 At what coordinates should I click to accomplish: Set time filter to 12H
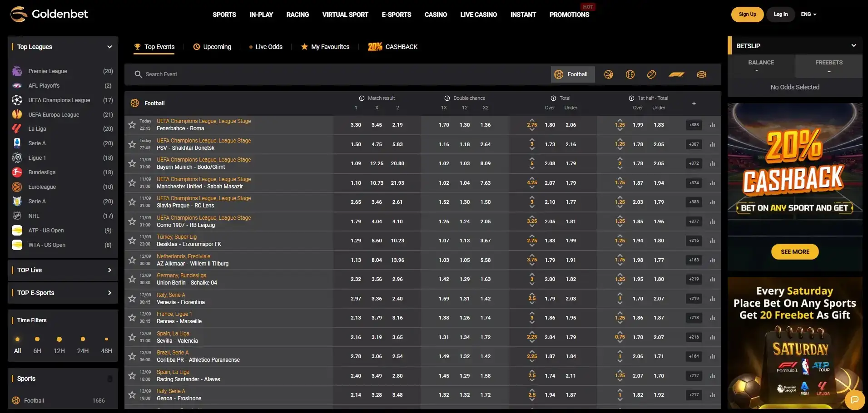(x=59, y=345)
